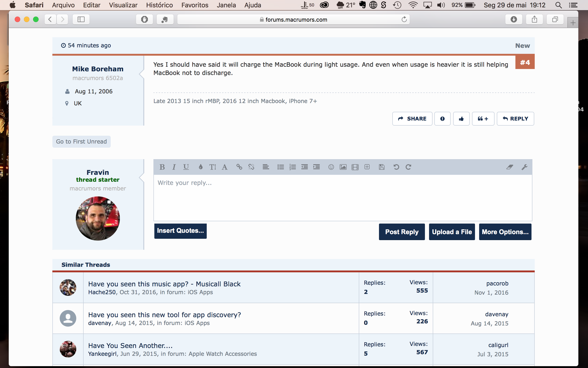Toggle BB code mode wrench icon
This screenshot has height=368, width=588.
pyautogui.click(x=524, y=167)
